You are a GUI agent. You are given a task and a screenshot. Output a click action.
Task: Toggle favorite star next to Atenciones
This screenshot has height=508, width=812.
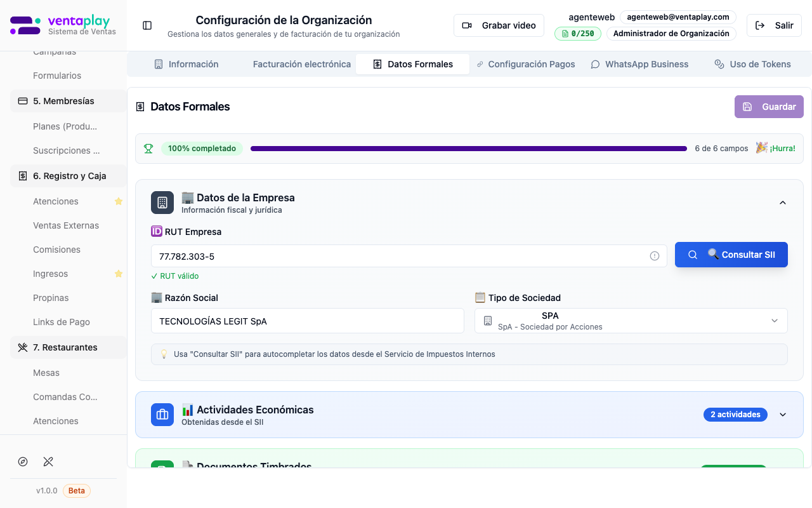coord(118,201)
